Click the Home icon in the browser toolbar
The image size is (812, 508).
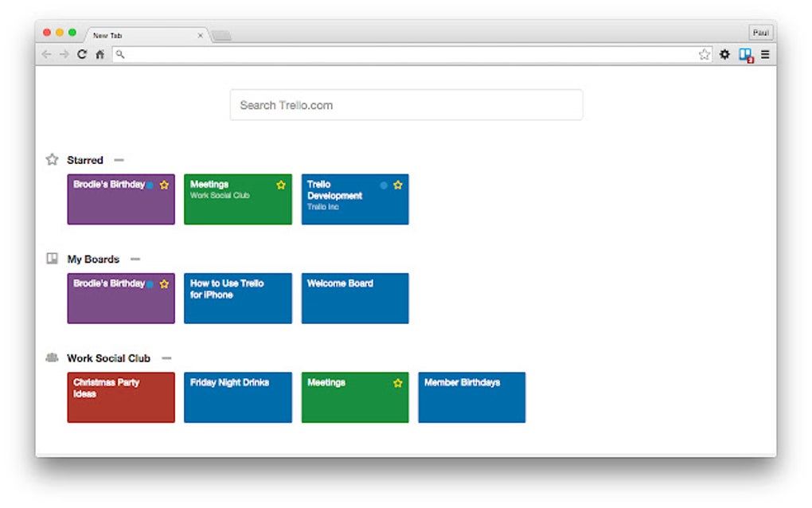99,54
